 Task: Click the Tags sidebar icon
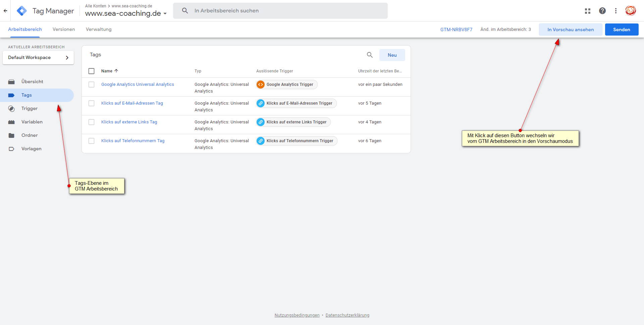(11, 95)
